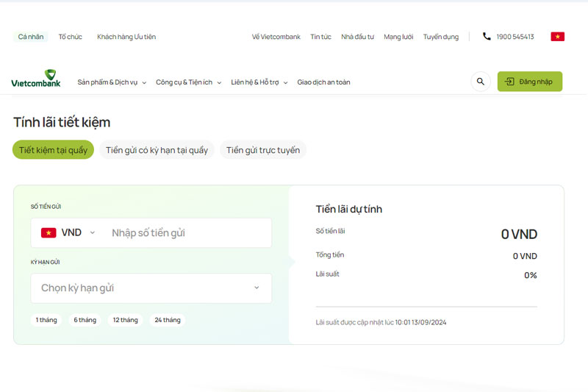Open the Tuyển dụng link
Viewport: 588px width, 392px height.
pyautogui.click(x=440, y=37)
